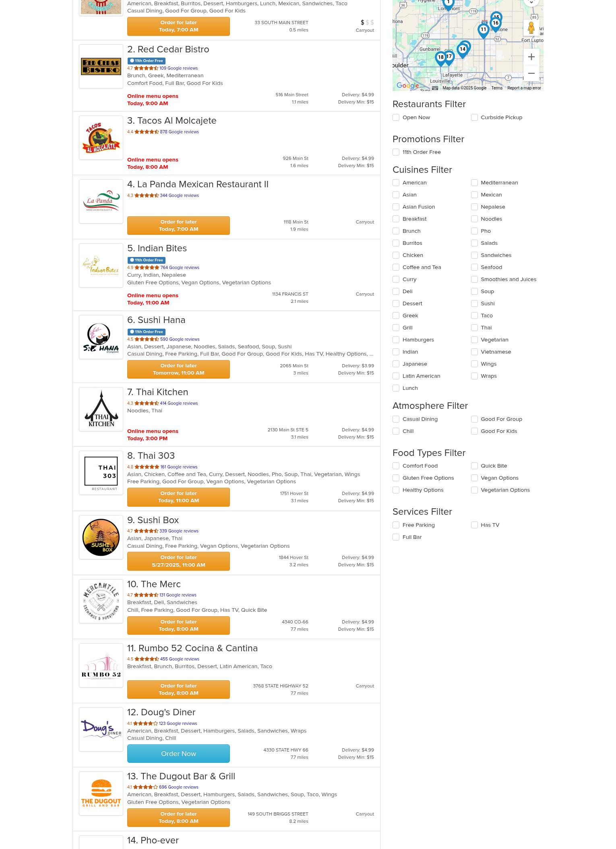Click Order for later at Thai 303
The height and width of the screenshot is (849, 616).
pos(178,497)
